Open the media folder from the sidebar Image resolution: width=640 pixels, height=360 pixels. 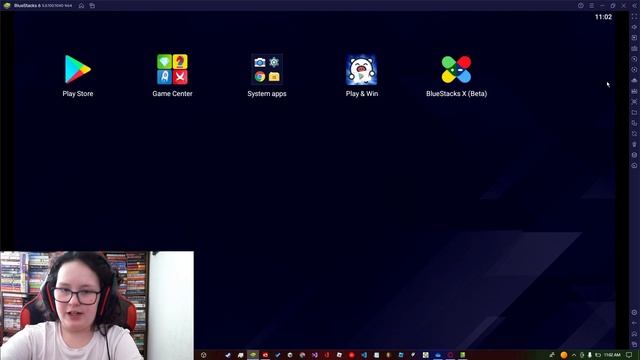pos(634,112)
